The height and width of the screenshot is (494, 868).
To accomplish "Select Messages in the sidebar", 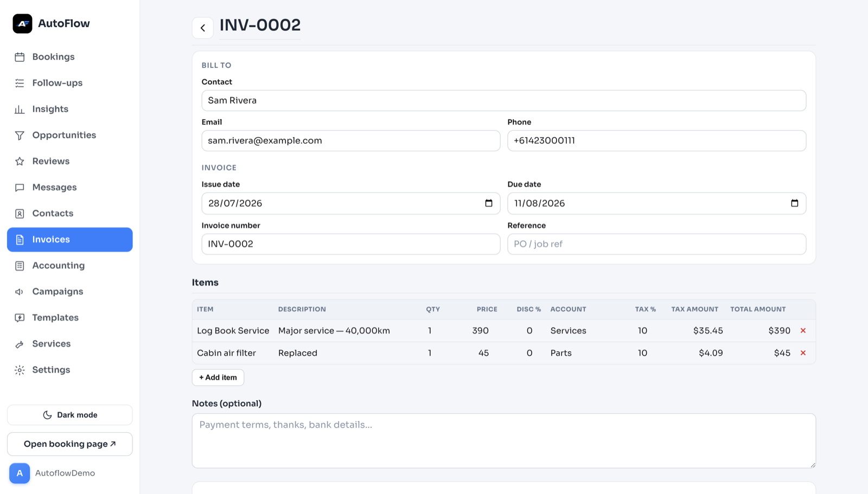I will coord(70,187).
